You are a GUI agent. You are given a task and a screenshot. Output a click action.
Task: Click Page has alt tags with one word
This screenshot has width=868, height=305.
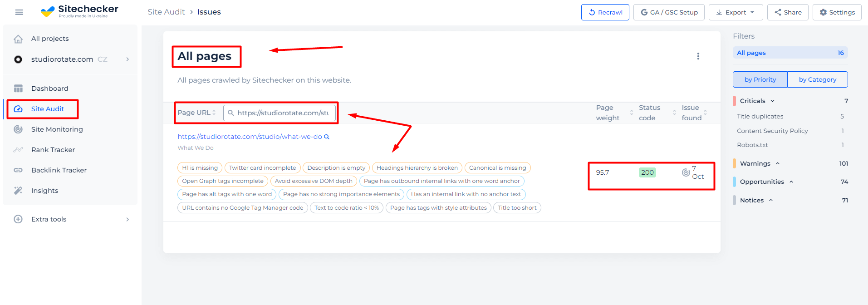pos(227,194)
